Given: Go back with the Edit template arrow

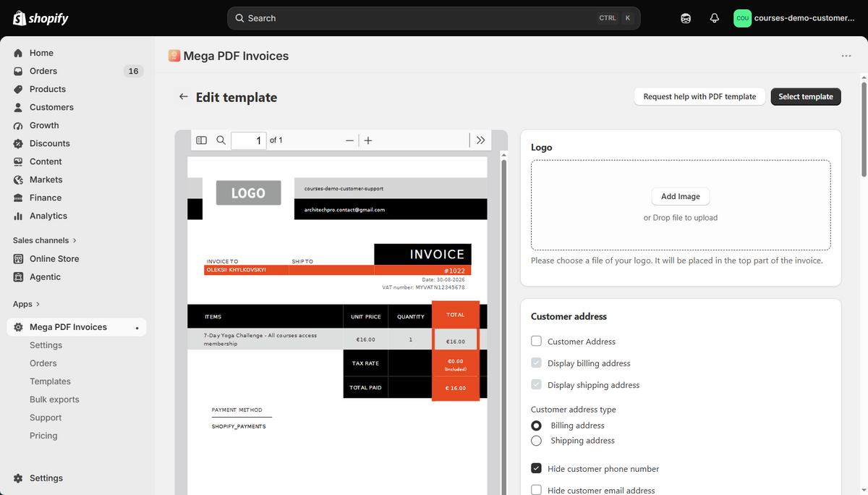Looking at the screenshot, I should pos(184,96).
